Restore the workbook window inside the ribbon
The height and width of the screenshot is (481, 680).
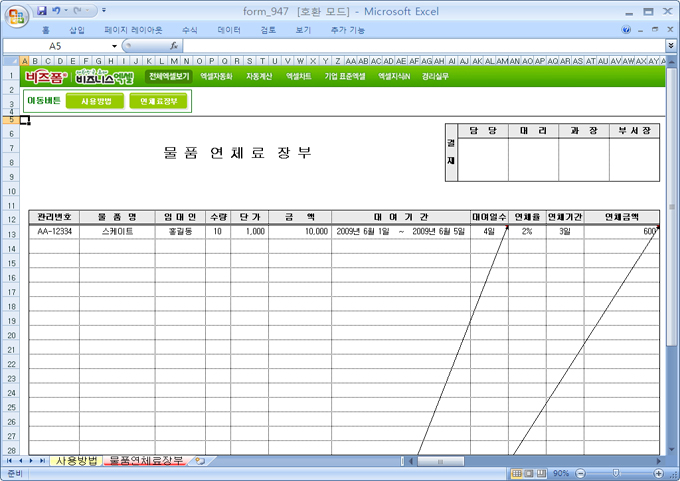(655, 29)
